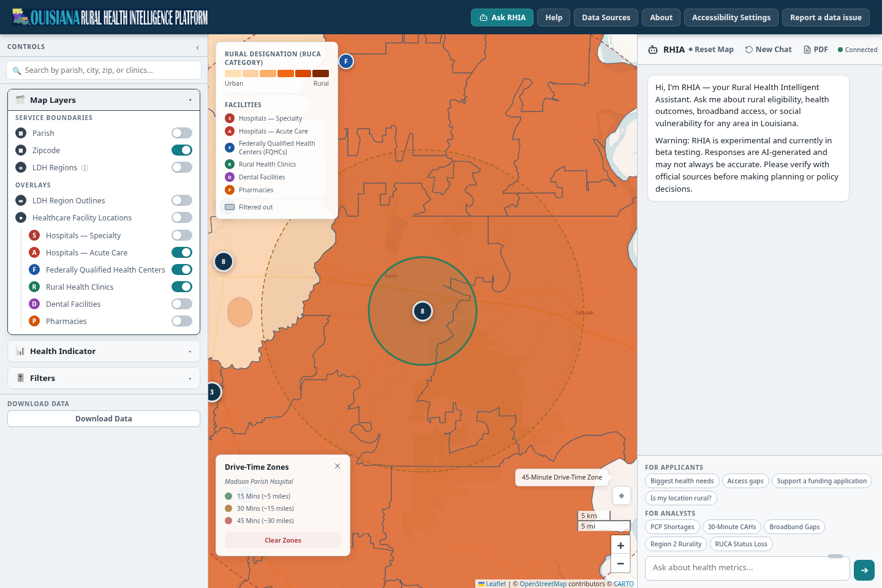The width and height of the screenshot is (882, 588).
Task: Open the About page
Action: (661, 17)
